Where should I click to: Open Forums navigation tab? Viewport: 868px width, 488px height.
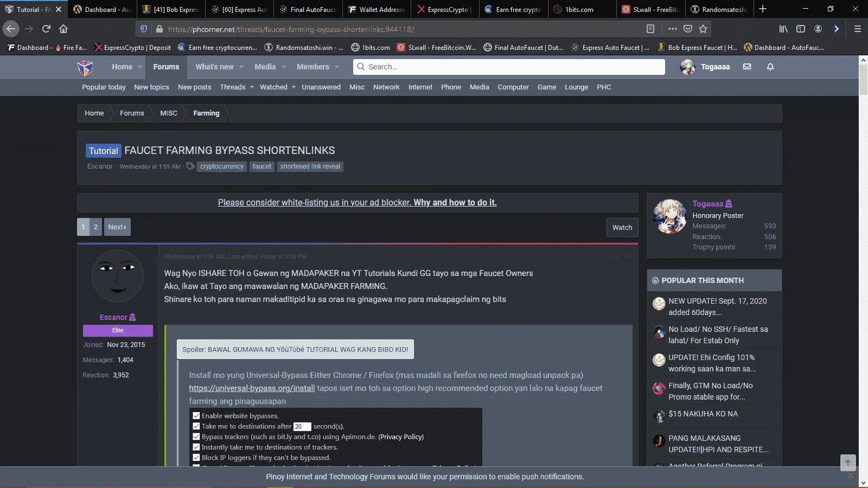(x=166, y=67)
